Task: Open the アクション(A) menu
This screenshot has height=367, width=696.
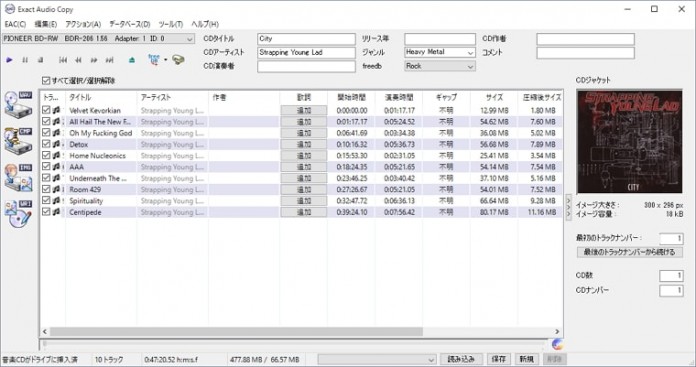Action: click(x=83, y=24)
